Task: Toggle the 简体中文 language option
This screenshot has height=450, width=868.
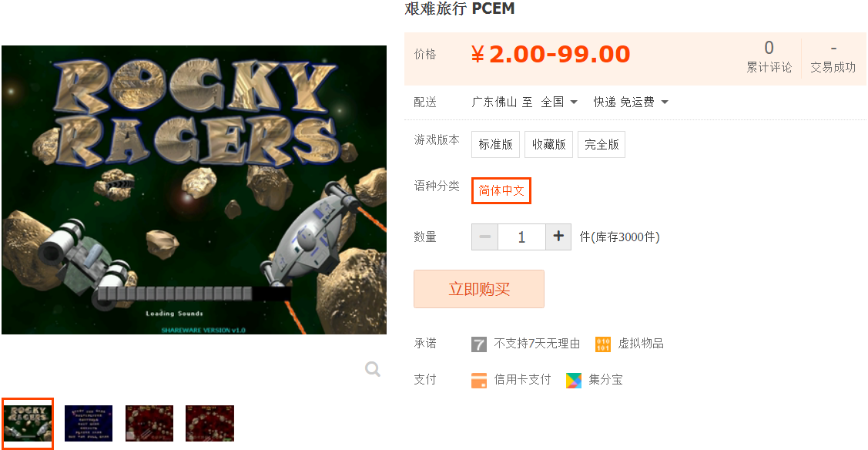Action: (x=501, y=190)
